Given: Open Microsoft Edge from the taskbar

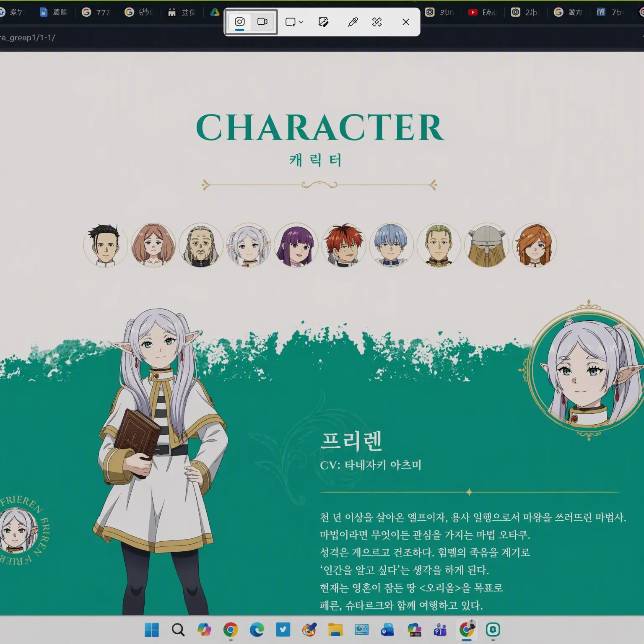Looking at the screenshot, I should [x=257, y=630].
